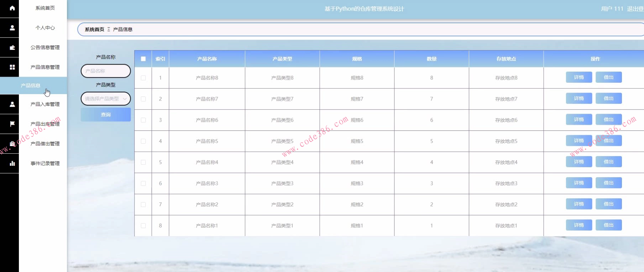Open 事件记录管理 menu
644x272 pixels.
(45, 163)
